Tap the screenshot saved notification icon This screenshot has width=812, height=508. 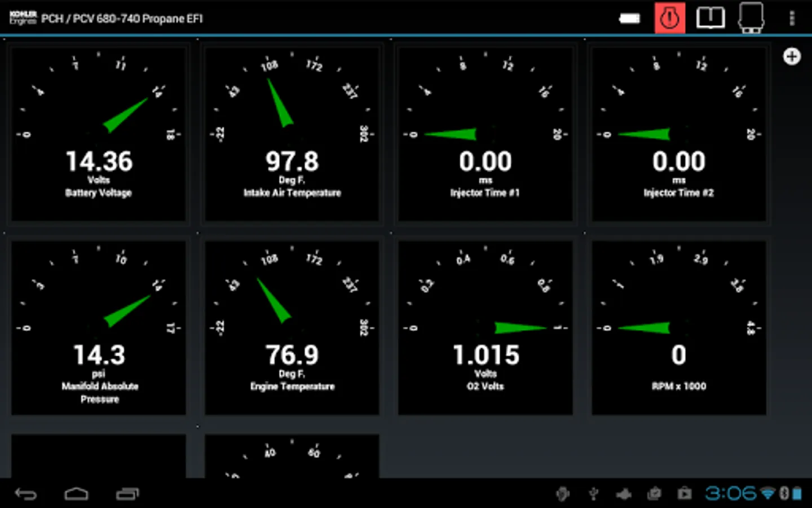click(654, 494)
